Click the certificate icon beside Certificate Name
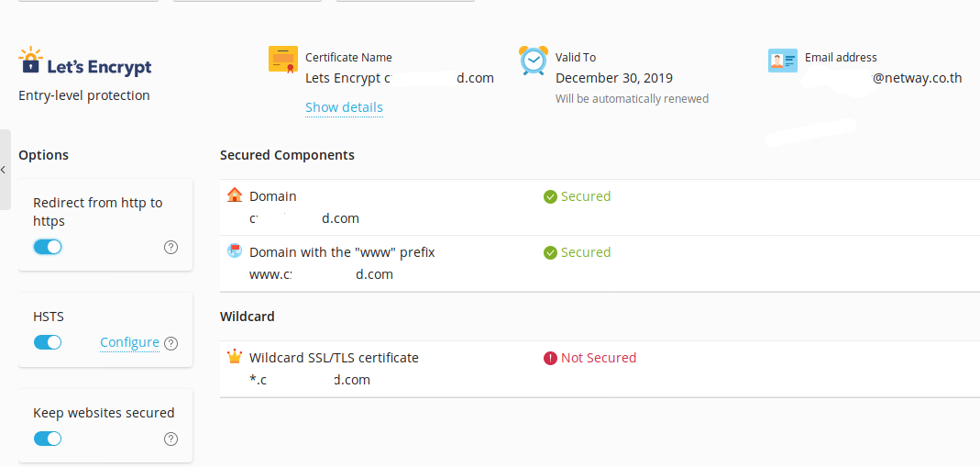The image size is (980, 467). pyautogui.click(x=283, y=59)
